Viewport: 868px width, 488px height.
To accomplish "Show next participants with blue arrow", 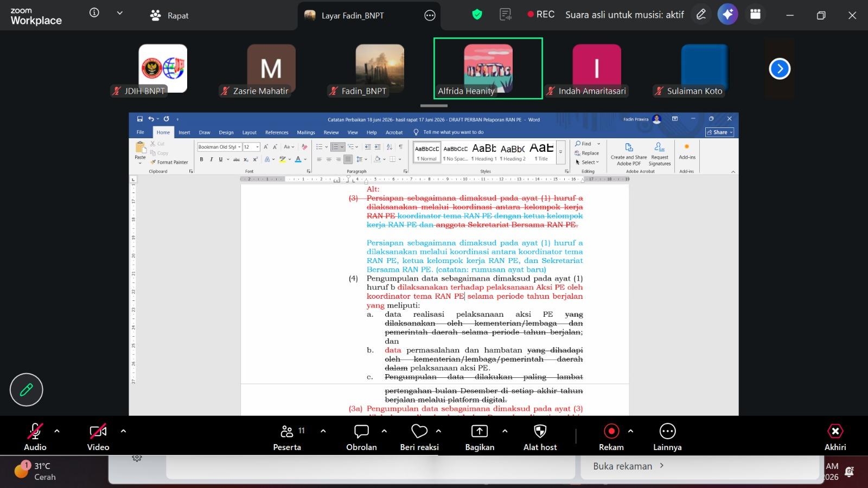I will [780, 68].
